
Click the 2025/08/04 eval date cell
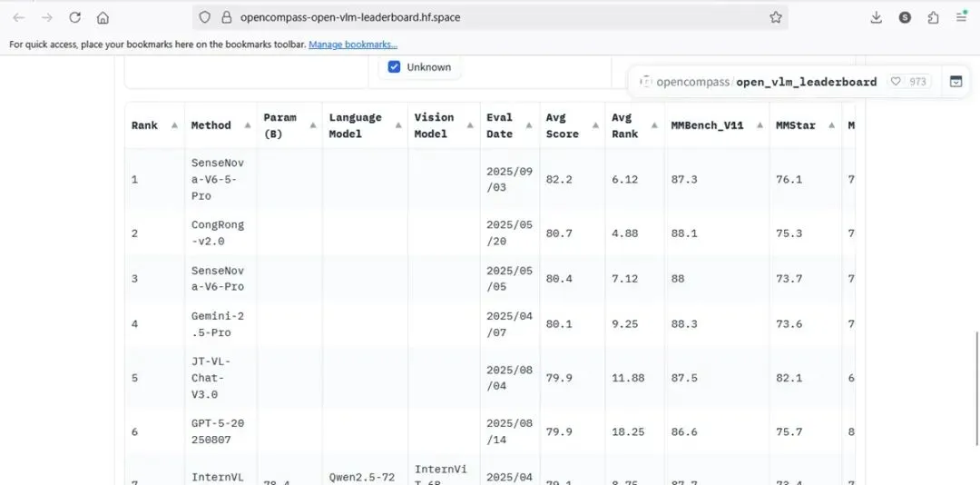pyautogui.click(x=510, y=378)
